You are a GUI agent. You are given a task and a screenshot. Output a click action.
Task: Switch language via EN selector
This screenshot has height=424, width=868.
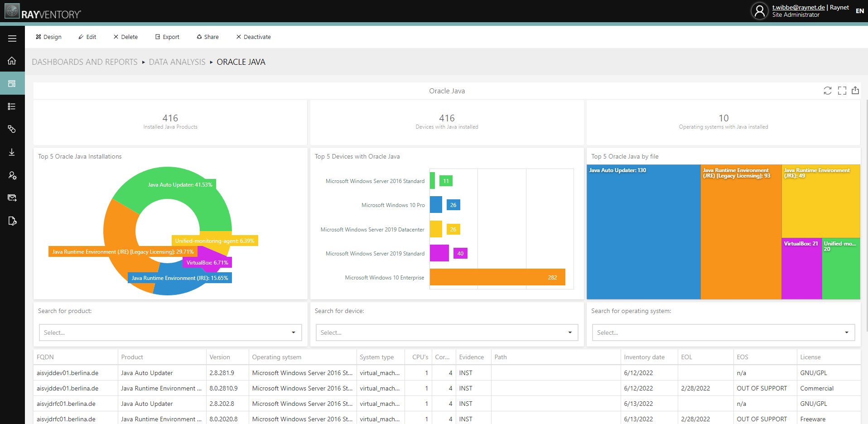tap(860, 11)
